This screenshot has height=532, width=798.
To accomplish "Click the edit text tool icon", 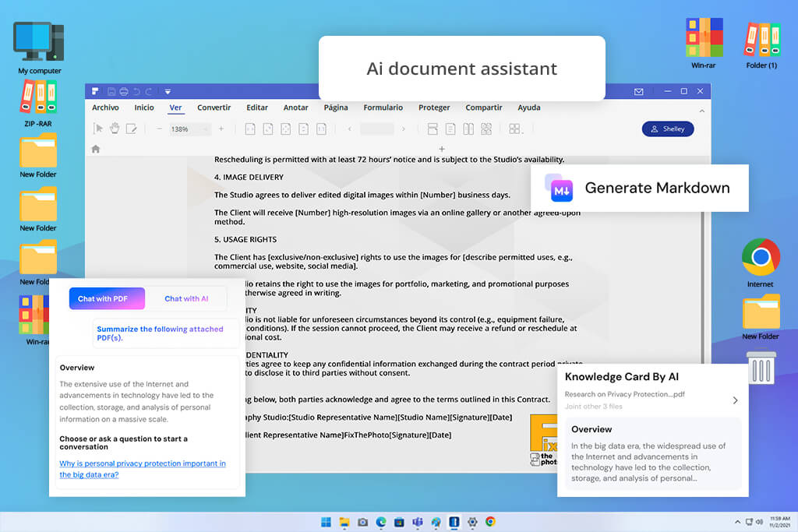I will pyautogui.click(x=131, y=129).
